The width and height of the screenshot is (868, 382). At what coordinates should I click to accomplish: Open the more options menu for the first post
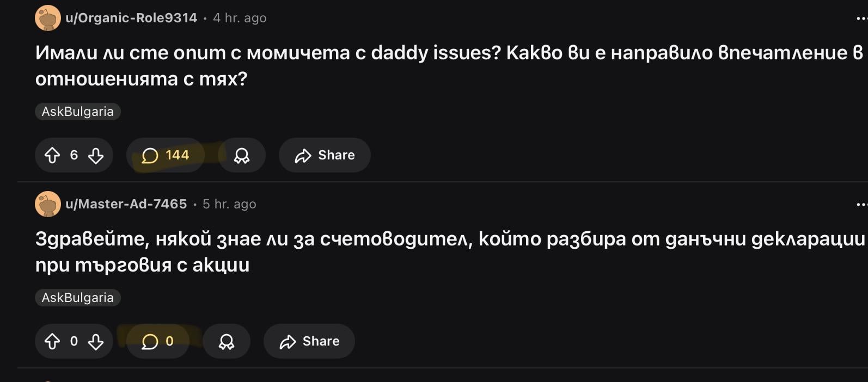point(860,19)
